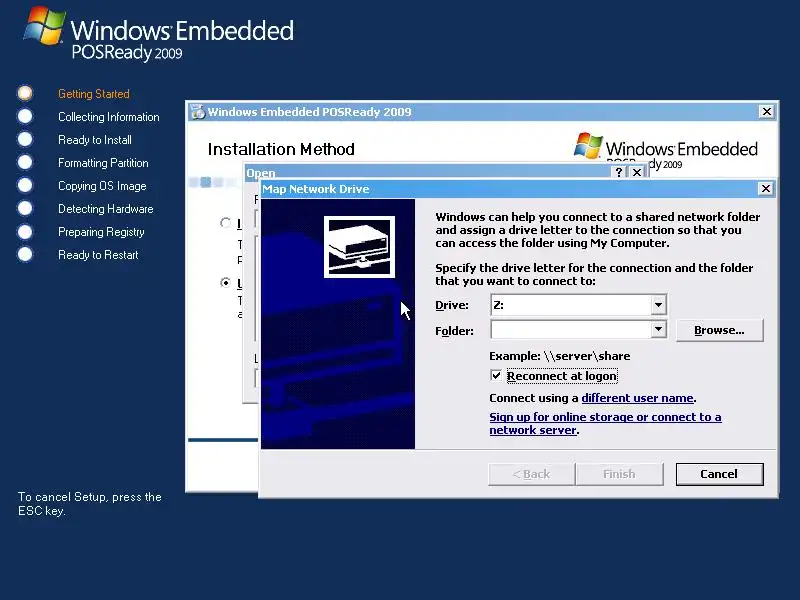The image size is (800, 600).
Task: Click the Ready to Install step label
Action: click(x=95, y=140)
